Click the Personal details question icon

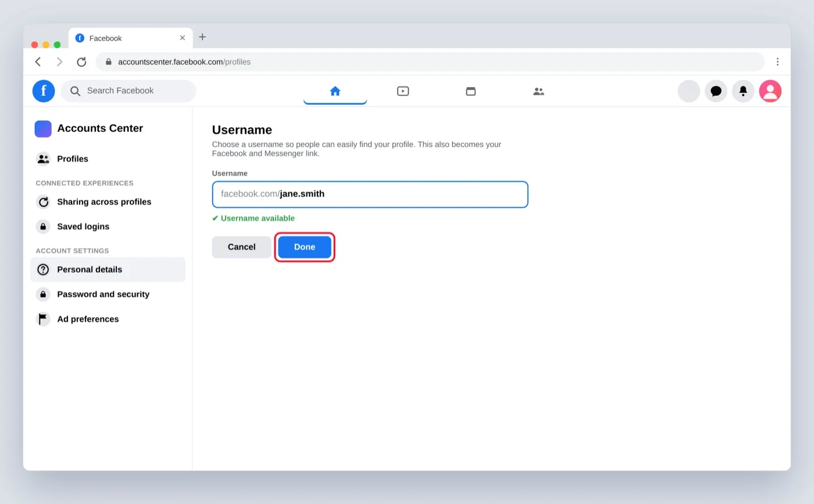coord(43,270)
